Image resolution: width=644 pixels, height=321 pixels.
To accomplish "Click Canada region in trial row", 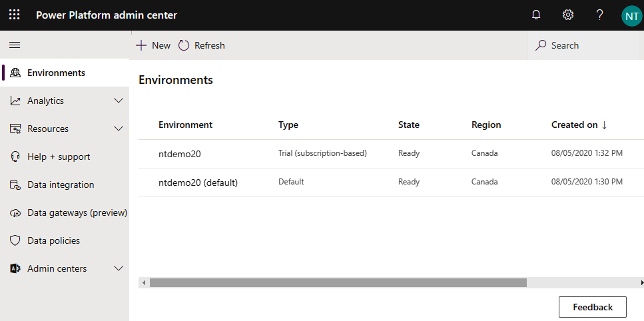I will click(485, 153).
